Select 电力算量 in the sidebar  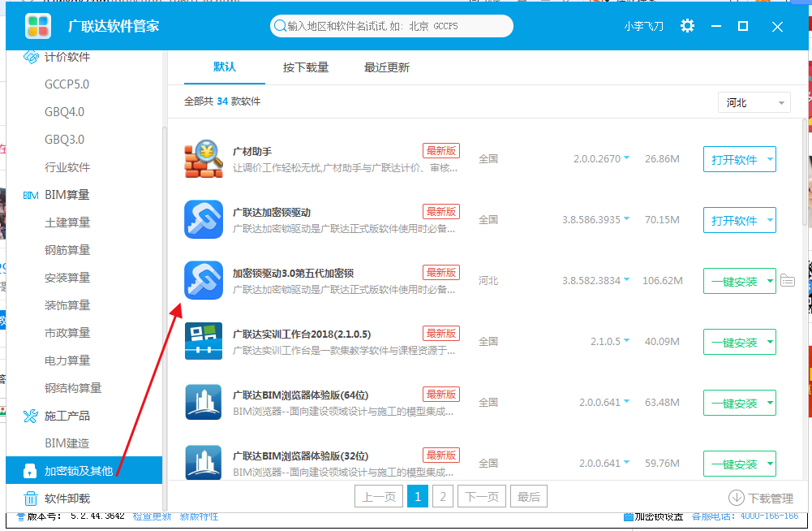coord(67,360)
